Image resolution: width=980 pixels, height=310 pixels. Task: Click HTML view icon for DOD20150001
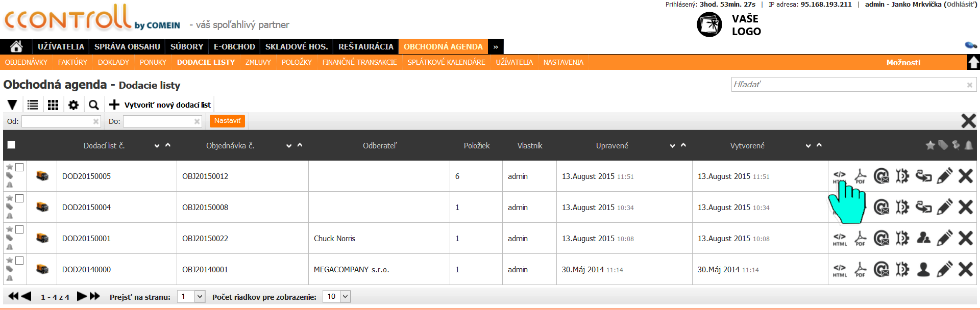coord(839,239)
